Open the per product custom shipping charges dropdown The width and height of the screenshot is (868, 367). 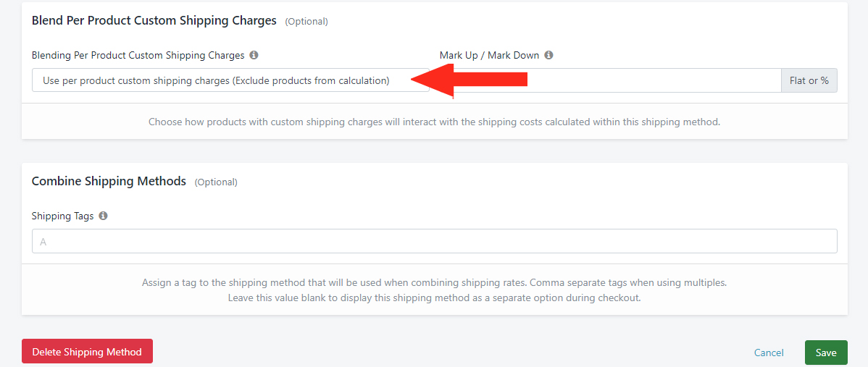point(230,80)
